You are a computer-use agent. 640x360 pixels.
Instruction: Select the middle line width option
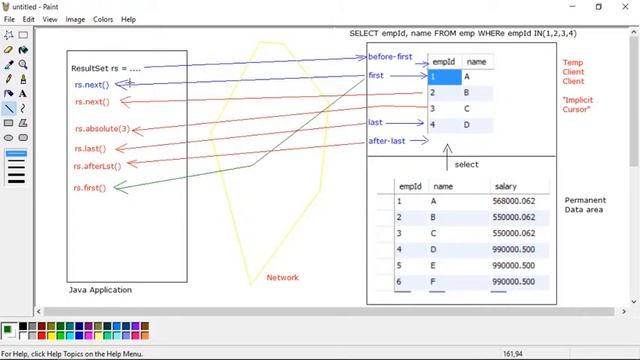pyautogui.click(x=16, y=167)
